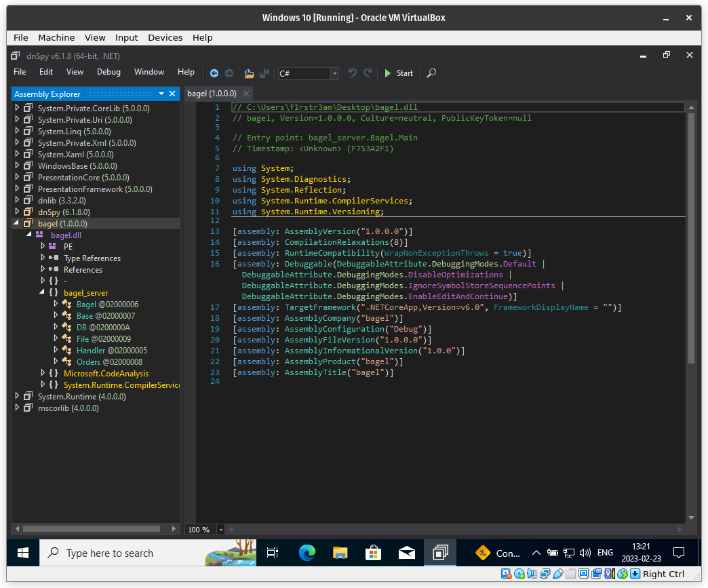Open Microsoft Edge from taskbar
This screenshot has height=588, width=708.
click(307, 553)
